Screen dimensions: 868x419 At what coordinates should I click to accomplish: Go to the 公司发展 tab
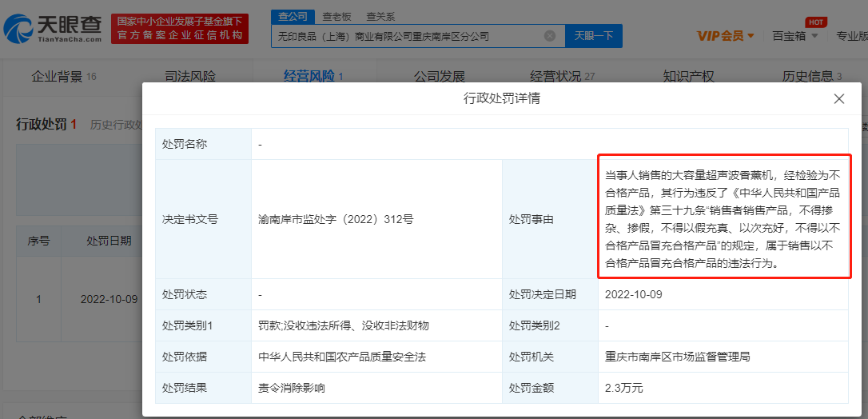click(x=439, y=77)
